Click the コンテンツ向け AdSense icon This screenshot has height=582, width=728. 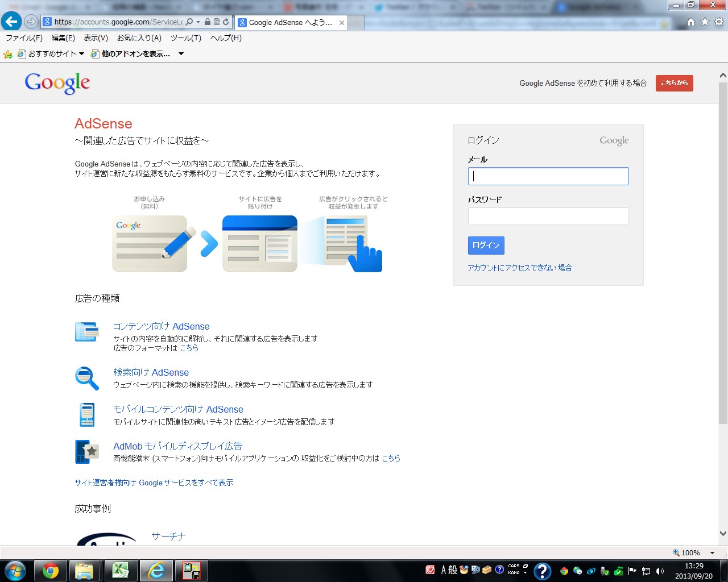[86, 331]
